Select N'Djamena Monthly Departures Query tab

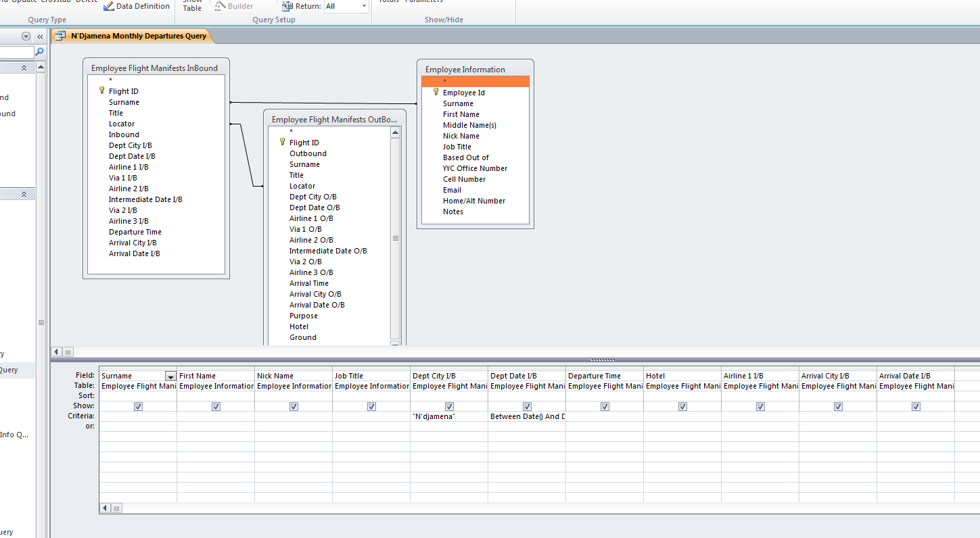pyautogui.click(x=138, y=36)
